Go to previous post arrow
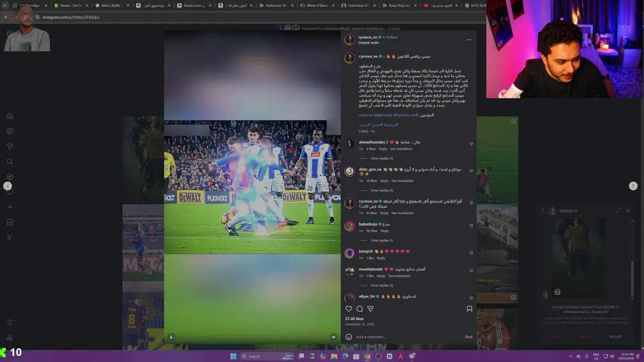The height and width of the screenshot is (362, 644). [x=8, y=186]
